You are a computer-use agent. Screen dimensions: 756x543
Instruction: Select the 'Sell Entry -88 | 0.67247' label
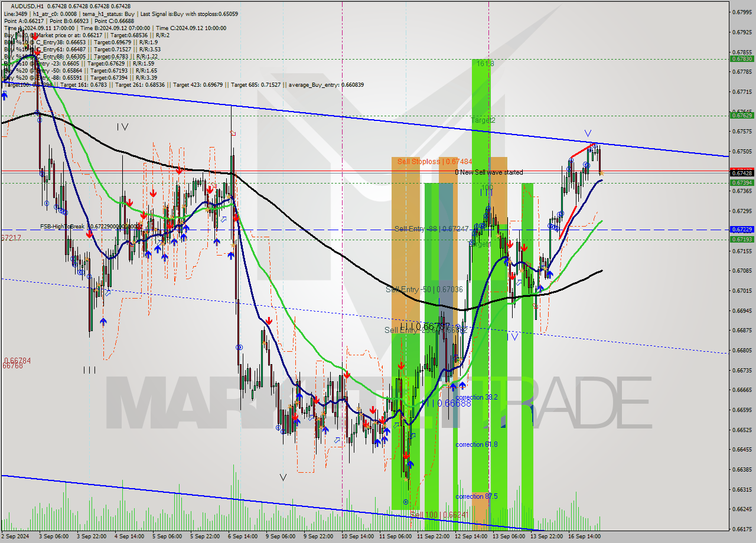click(x=431, y=228)
